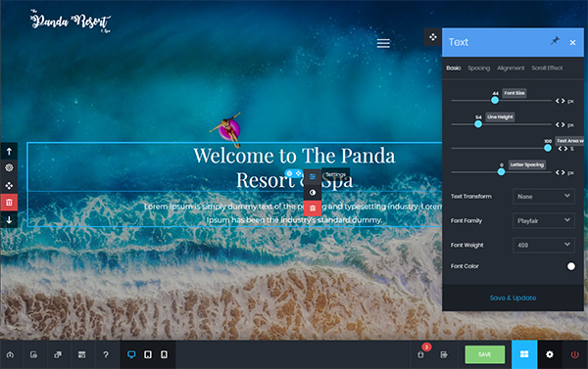Click the popup windows icon in bottom bar
Viewport: 588px width, 369px height.
[58, 354]
